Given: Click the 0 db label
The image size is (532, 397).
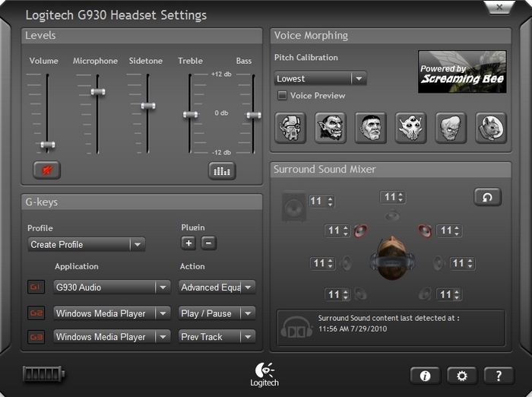Looking at the screenshot, I should [x=221, y=113].
